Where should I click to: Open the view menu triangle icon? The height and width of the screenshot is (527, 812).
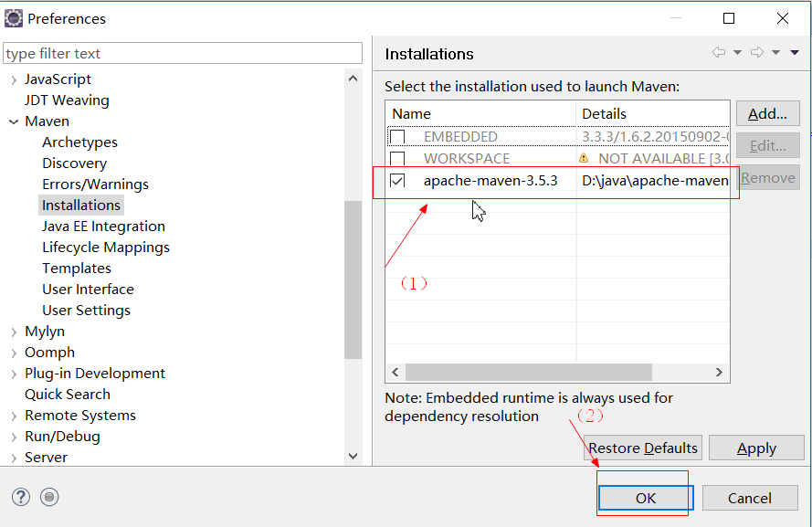click(x=795, y=52)
